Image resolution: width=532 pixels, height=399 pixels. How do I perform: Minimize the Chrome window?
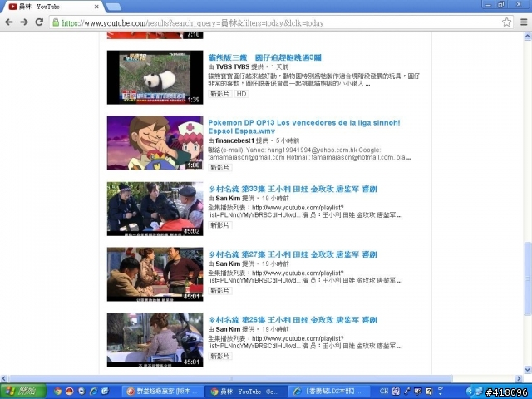click(489, 5)
